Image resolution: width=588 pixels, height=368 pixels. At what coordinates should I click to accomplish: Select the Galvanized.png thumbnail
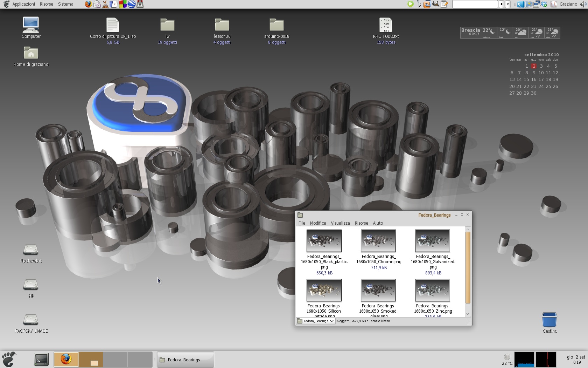(x=433, y=241)
